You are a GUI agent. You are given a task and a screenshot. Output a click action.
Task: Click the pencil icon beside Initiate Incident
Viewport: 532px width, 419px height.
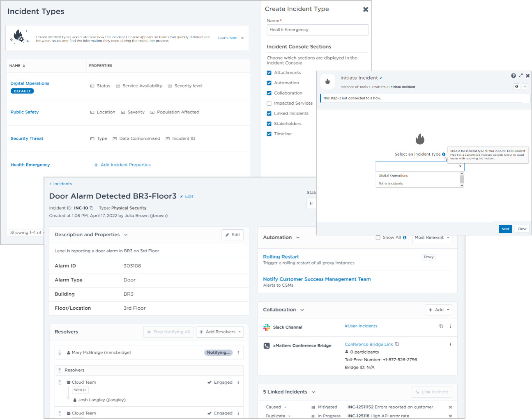click(381, 78)
